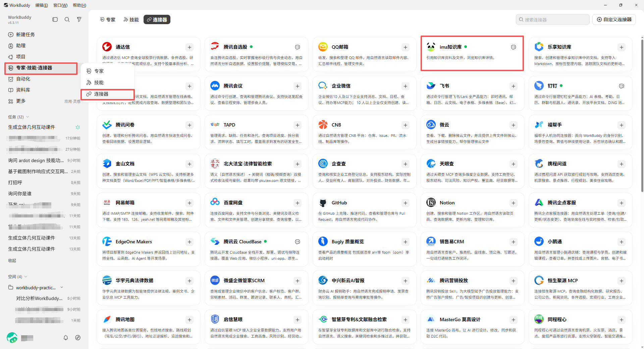Add the QQ邮箱 connector
The width and height of the screenshot is (644, 349).
click(406, 47)
